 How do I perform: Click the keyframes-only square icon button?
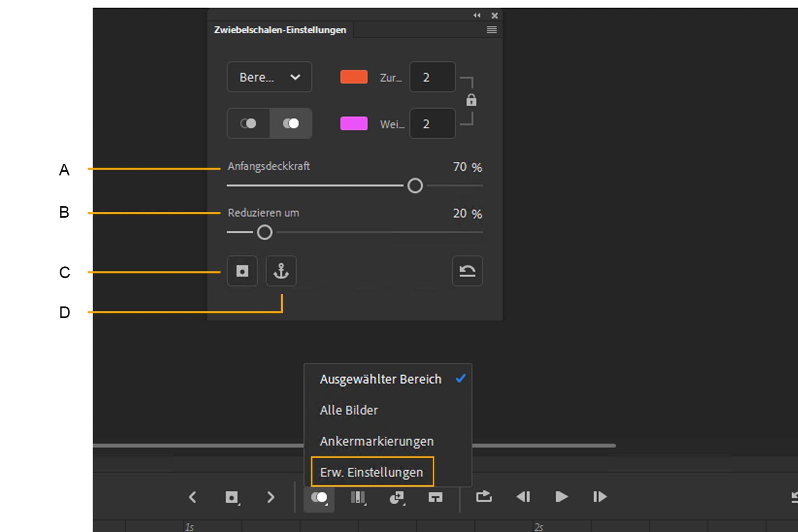pos(242,271)
